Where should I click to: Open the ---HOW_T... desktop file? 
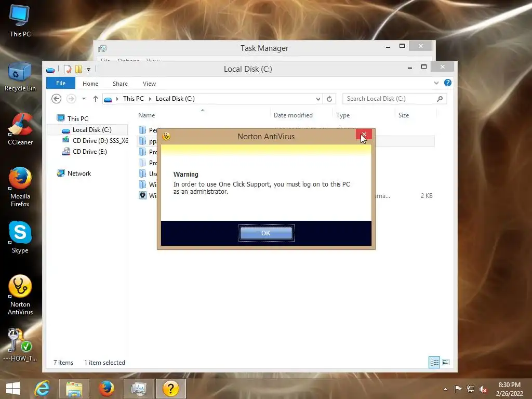coord(20,345)
